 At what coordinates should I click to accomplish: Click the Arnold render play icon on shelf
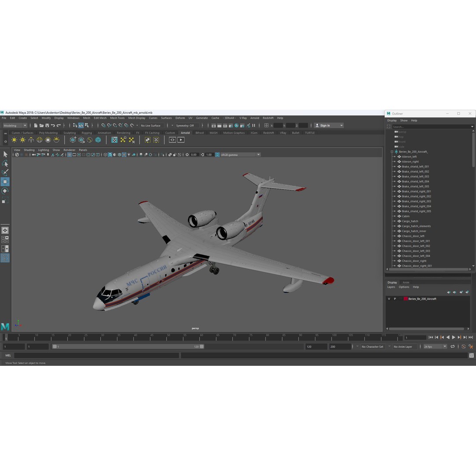coord(181,140)
